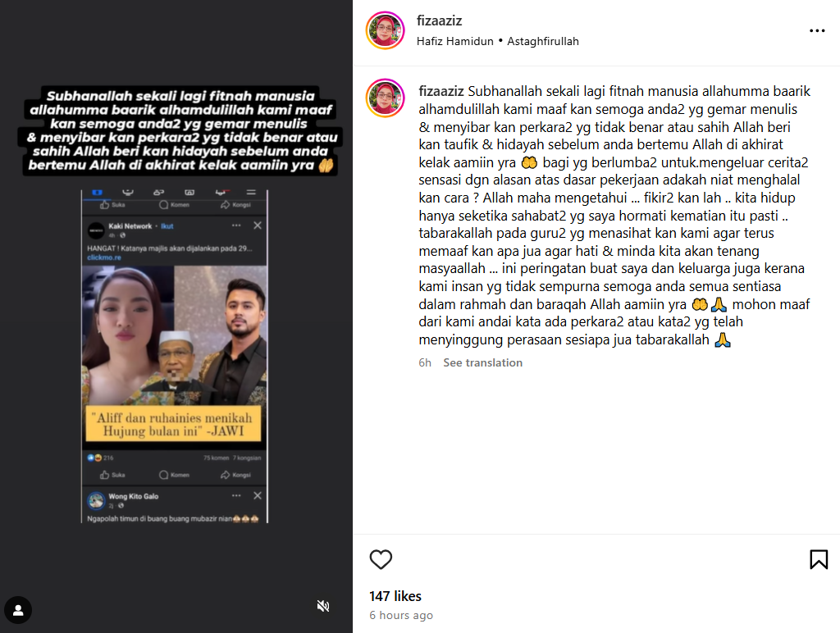The width and height of the screenshot is (840, 633).
Task: Open the fizaaziz username in header
Action: (440, 20)
